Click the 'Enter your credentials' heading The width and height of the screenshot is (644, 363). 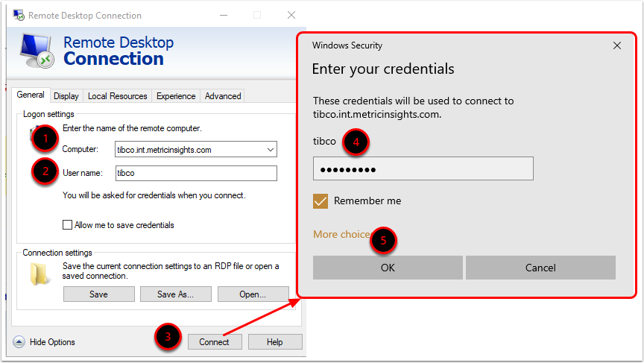coord(383,69)
